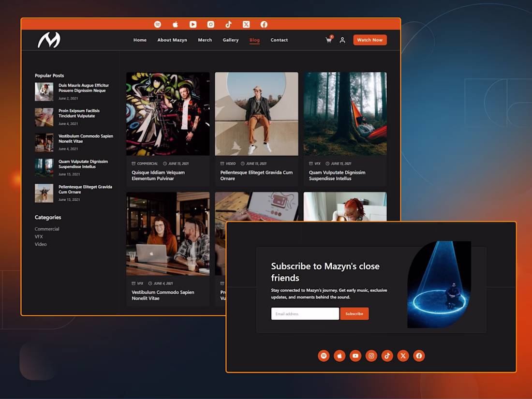532x399 pixels.
Task: Open the Merch menu item
Action: click(205, 40)
